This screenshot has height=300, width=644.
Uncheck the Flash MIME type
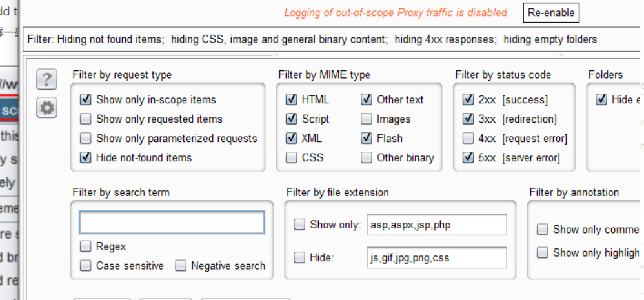pos(367,139)
